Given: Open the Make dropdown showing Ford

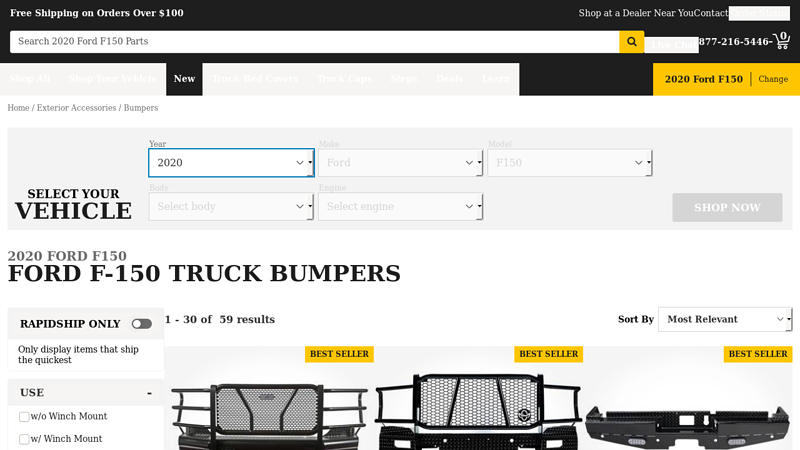Looking at the screenshot, I should [x=401, y=163].
